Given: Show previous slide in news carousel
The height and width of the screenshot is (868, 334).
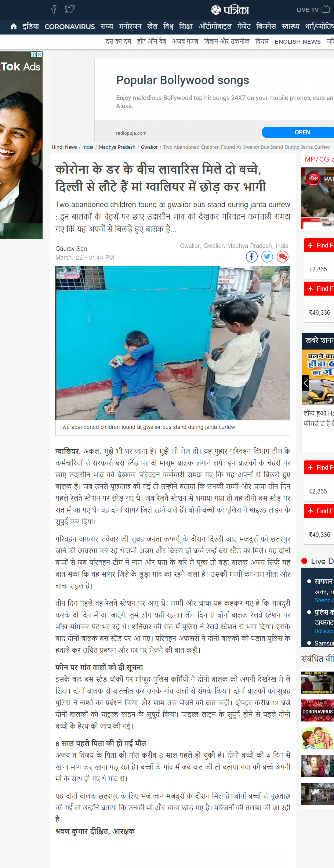Looking at the screenshot, I should click(305, 383).
